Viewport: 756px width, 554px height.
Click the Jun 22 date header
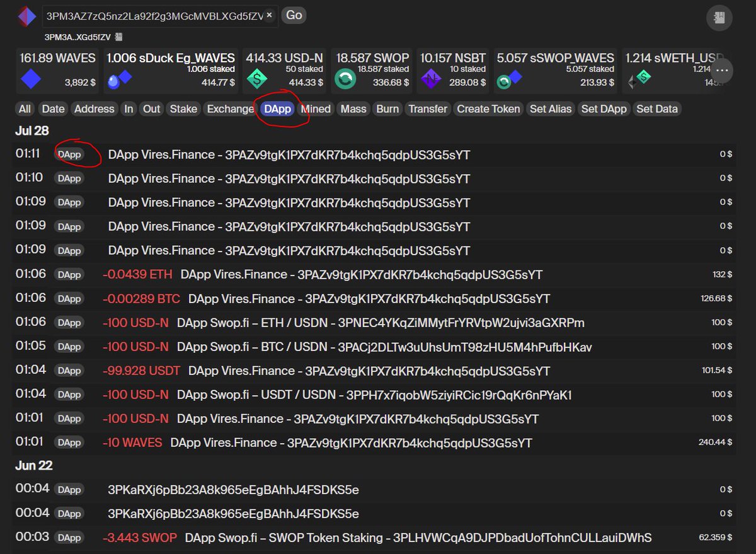34,466
